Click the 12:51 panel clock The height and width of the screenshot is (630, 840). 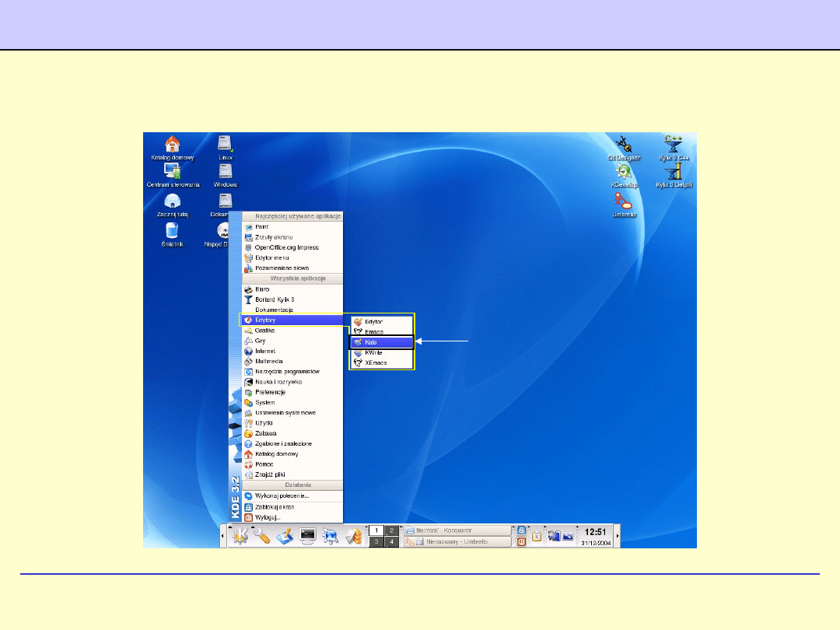pyautogui.click(x=595, y=532)
